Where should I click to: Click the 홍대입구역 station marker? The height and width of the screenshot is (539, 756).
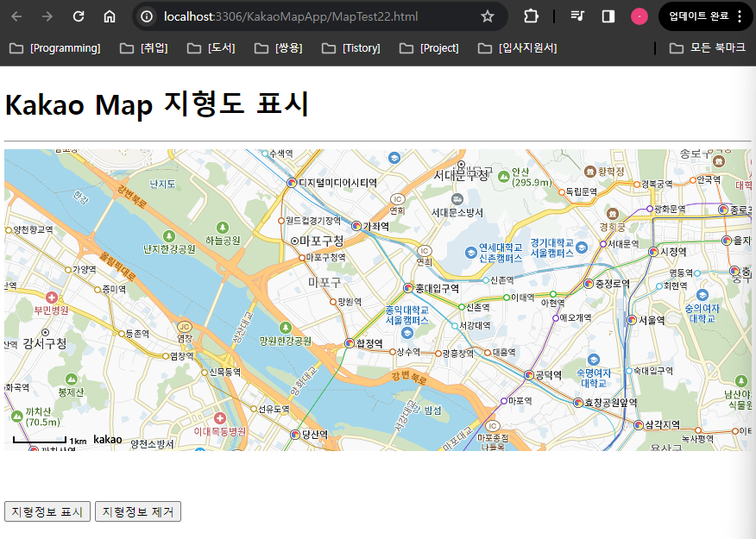[x=408, y=288]
